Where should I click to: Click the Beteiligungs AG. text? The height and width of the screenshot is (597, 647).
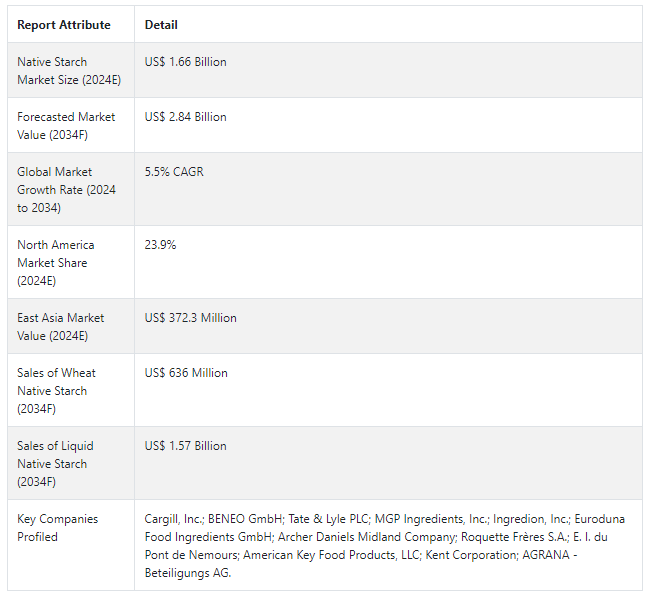coord(188,573)
